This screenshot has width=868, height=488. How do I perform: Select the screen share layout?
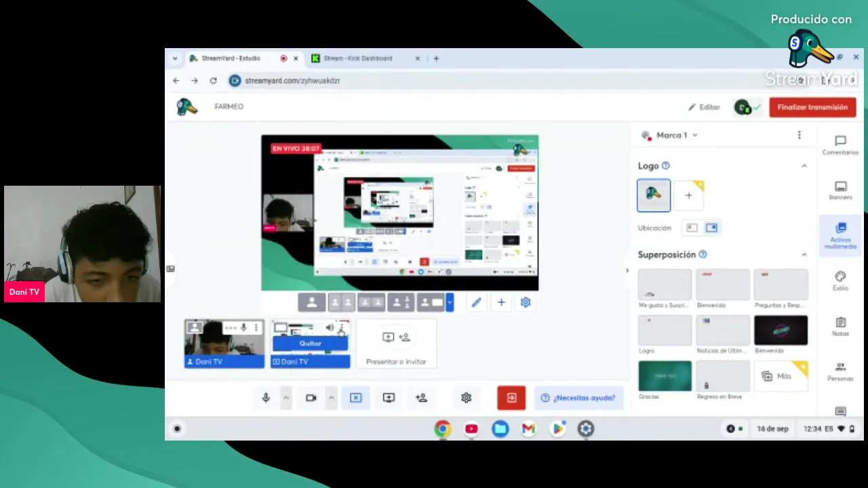click(431, 302)
